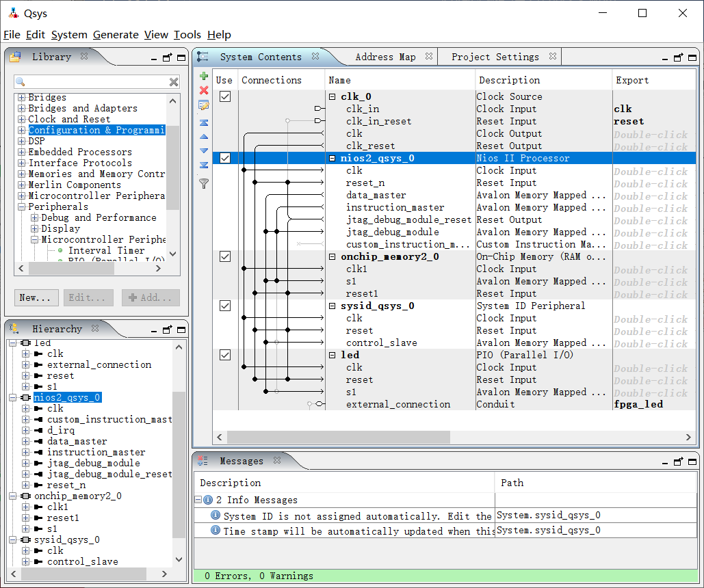Click the move to bottom arrow icon
Viewport: 704px width, 588px height.
[x=203, y=165]
